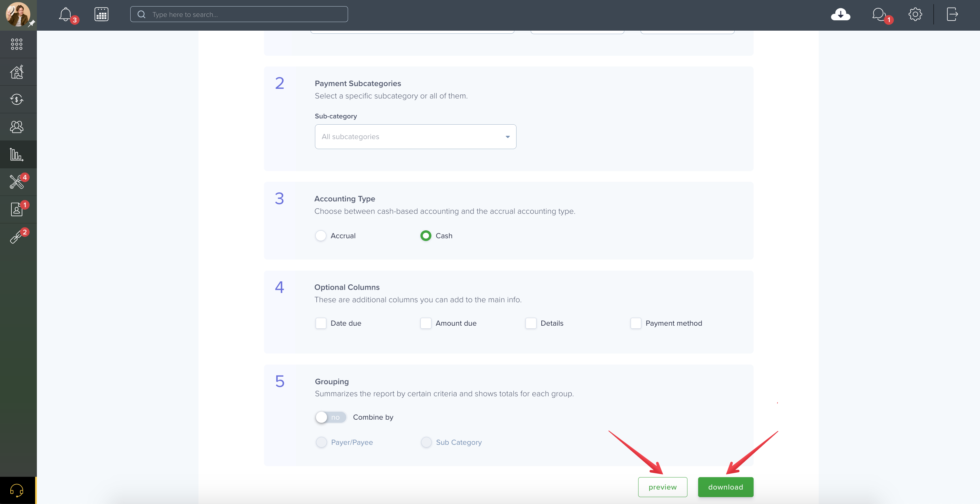
Task: Open settings gear icon
Action: coord(915,14)
